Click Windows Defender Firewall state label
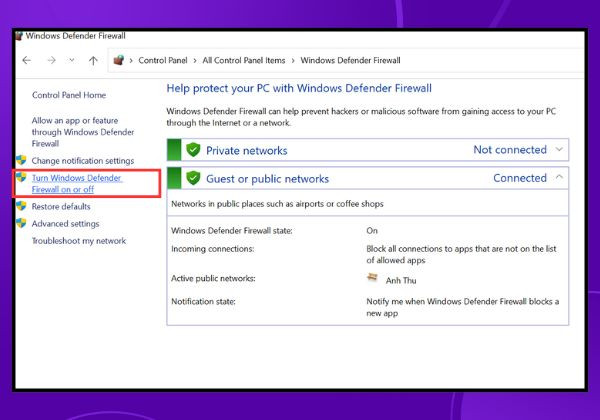 232,231
